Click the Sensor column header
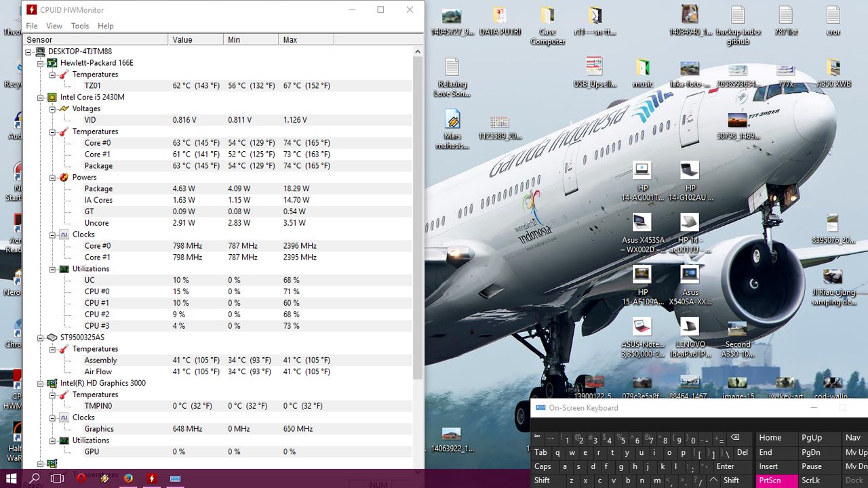This screenshot has width=868, height=488. 96,40
